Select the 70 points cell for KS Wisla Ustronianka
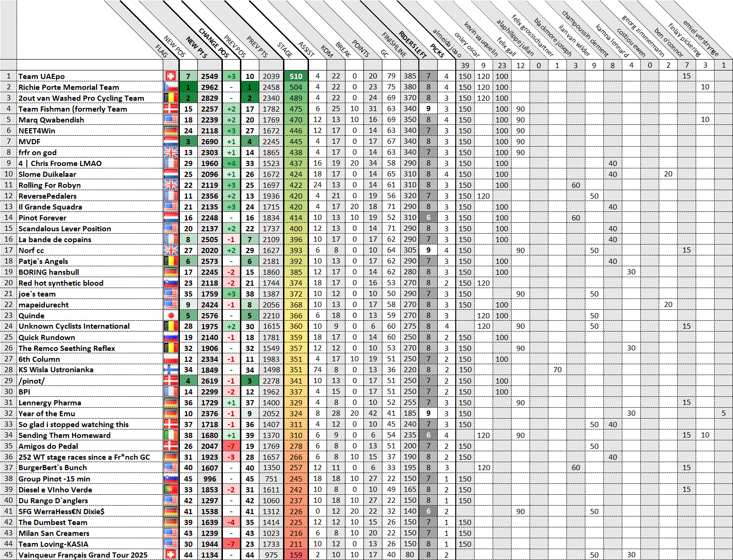Image resolution: width=733 pixels, height=560 pixels. coord(557,370)
